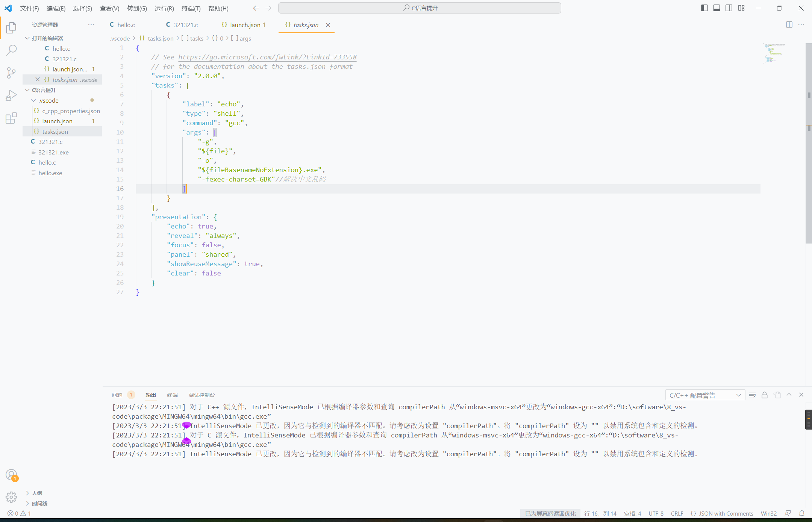
Task: Click the Manage gear icon
Action: pos(11,497)
